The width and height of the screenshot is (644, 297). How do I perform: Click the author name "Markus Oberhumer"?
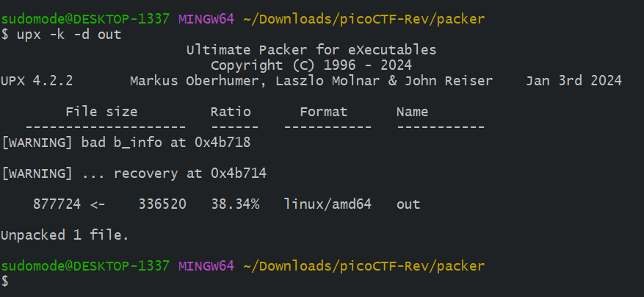(x=195, y=81)
